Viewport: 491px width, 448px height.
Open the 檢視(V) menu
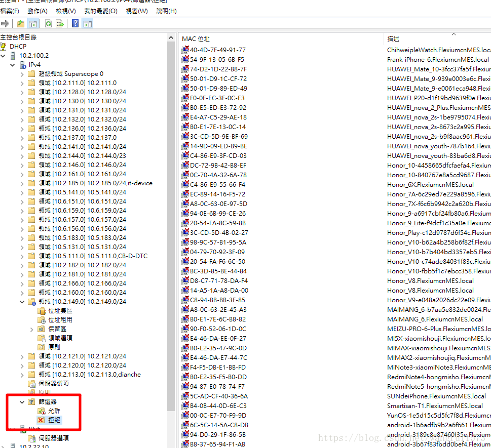[x=66, y=11]
